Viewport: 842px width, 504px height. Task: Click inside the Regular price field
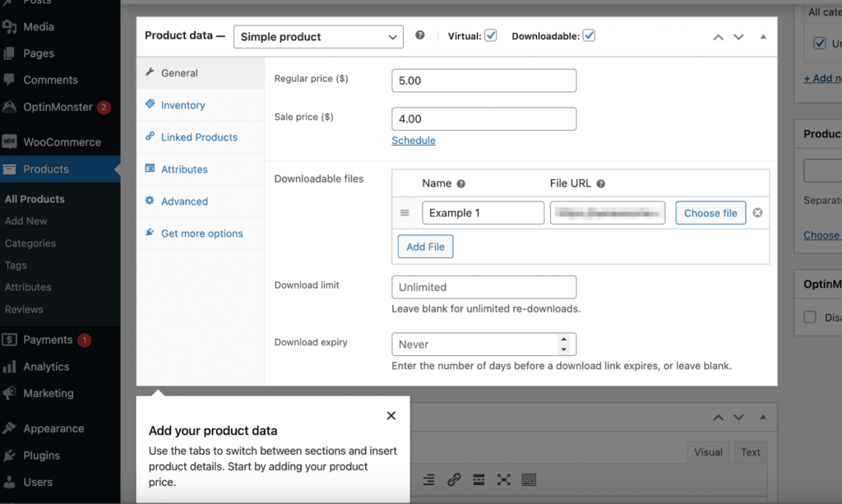[x=483, y=81]
